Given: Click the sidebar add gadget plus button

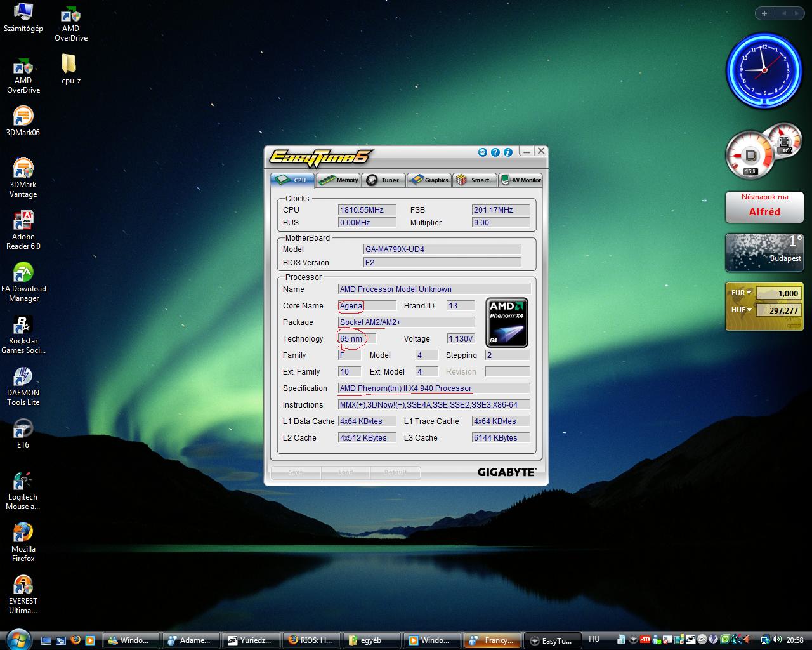Looking at the screenshot, I should tap(764, 13).
